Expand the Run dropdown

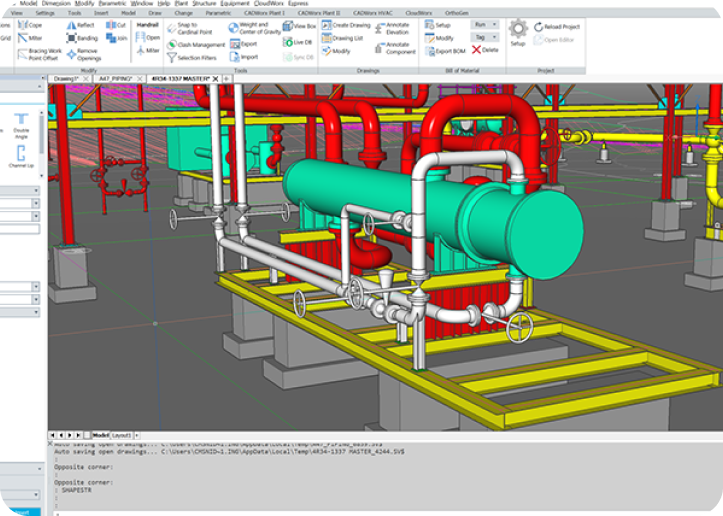point(486,23)
